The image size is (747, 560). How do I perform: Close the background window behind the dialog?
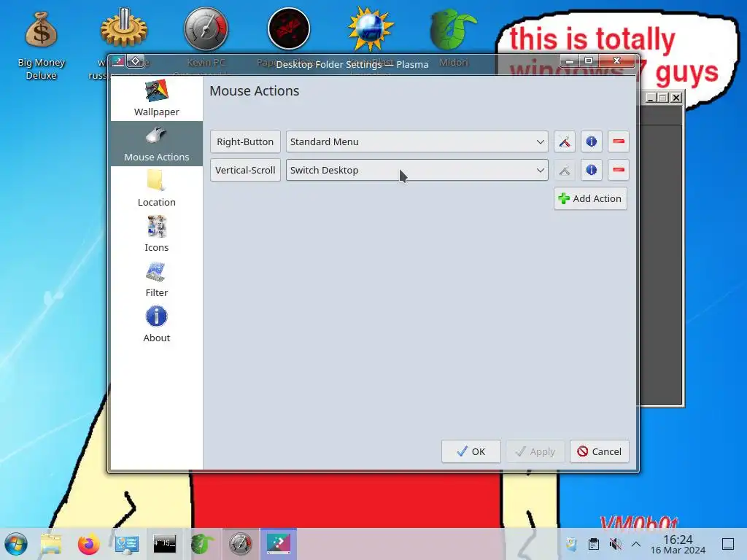(676, 98)
